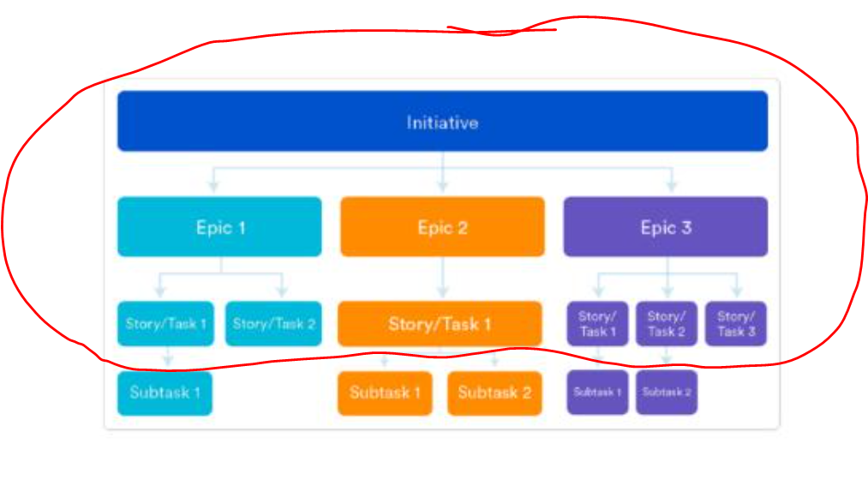This screenshot has height=486, width=868.
Task: Select the orange Epic 2 box
Action: (x=442, y=227)
